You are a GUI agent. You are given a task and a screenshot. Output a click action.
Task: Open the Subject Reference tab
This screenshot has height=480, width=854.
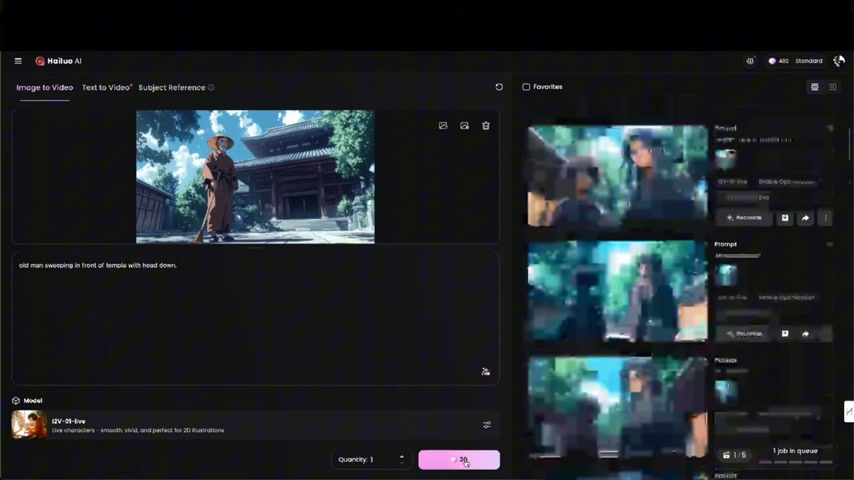172,88
